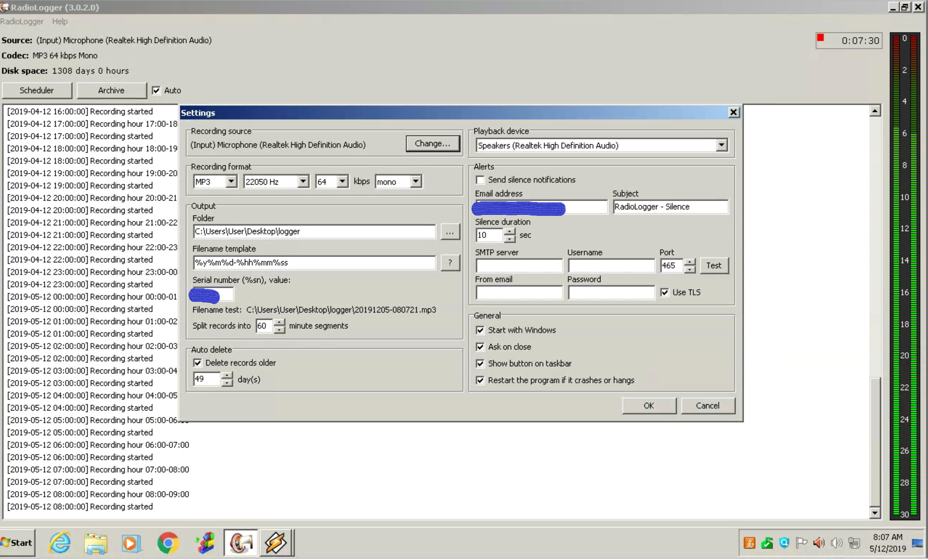Open the system volume speaker icon

point(836,543)
